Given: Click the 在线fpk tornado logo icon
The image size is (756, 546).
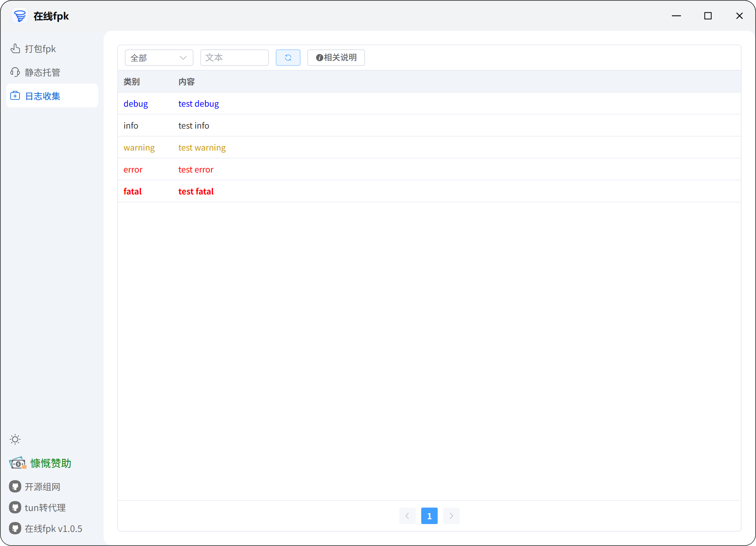Looking at the screenshot, I should coord(20,16).
